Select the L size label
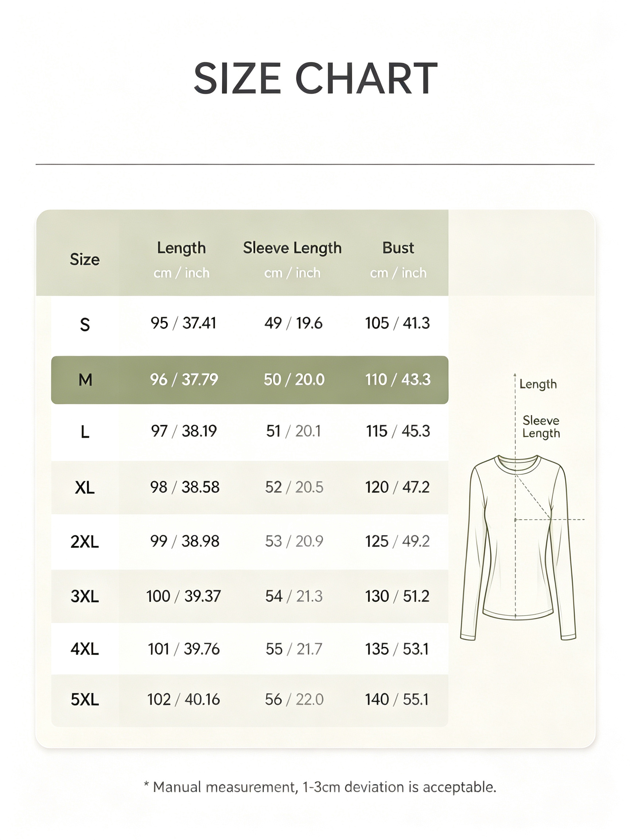The width and height of the screenshot is (630, 840). [x=85, y=432]
